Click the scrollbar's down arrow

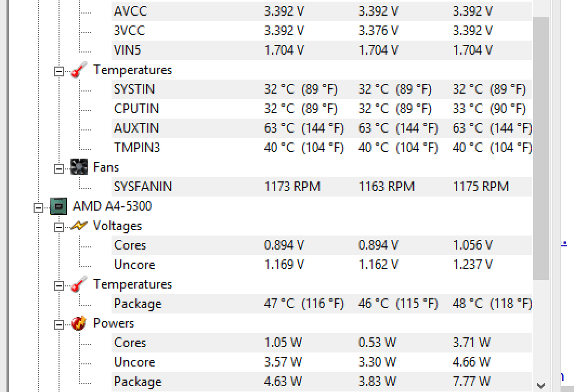[540, 385]
